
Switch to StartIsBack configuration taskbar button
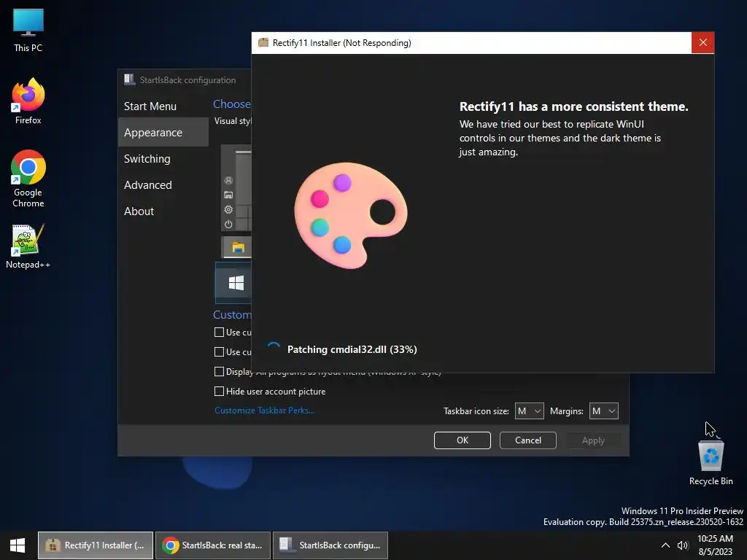(330, 545)
